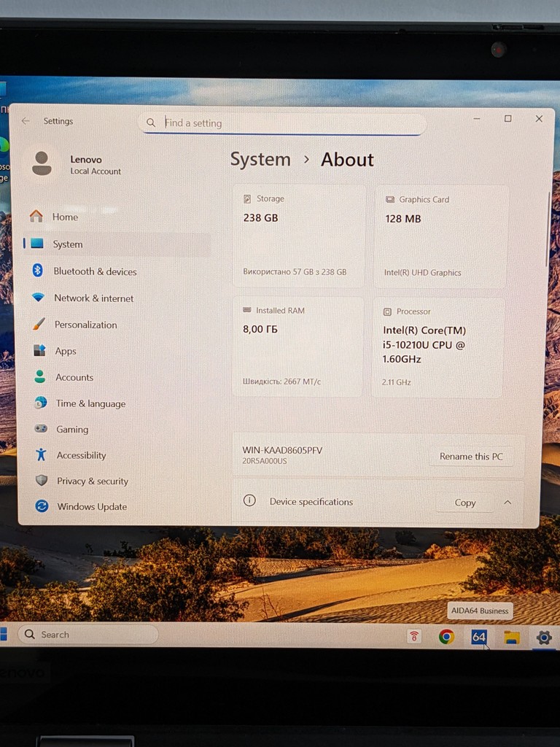Click the Rename this PC button

[x=471, y=456]
